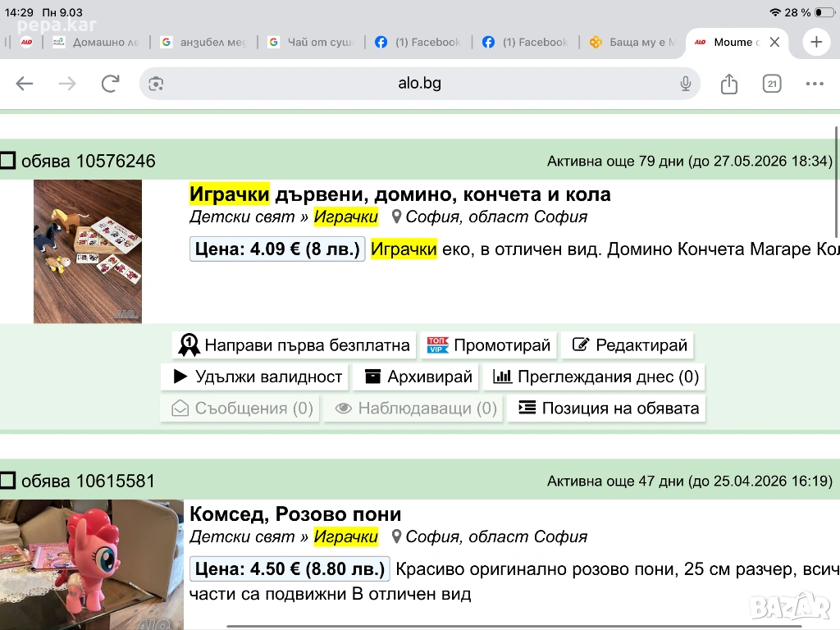Click Промотирай TOP VIP button
The image size is (840, 630).
pyautogui.click(x=490, y=345)
